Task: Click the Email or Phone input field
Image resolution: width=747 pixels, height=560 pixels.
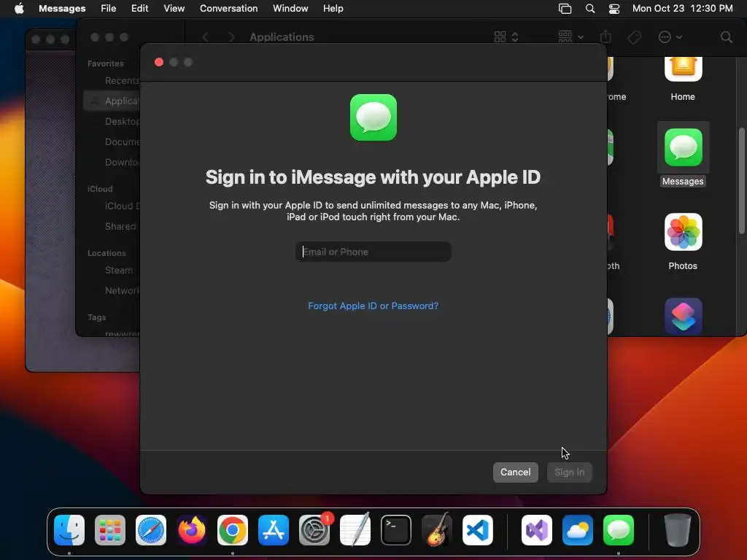Action: point(373,252)
